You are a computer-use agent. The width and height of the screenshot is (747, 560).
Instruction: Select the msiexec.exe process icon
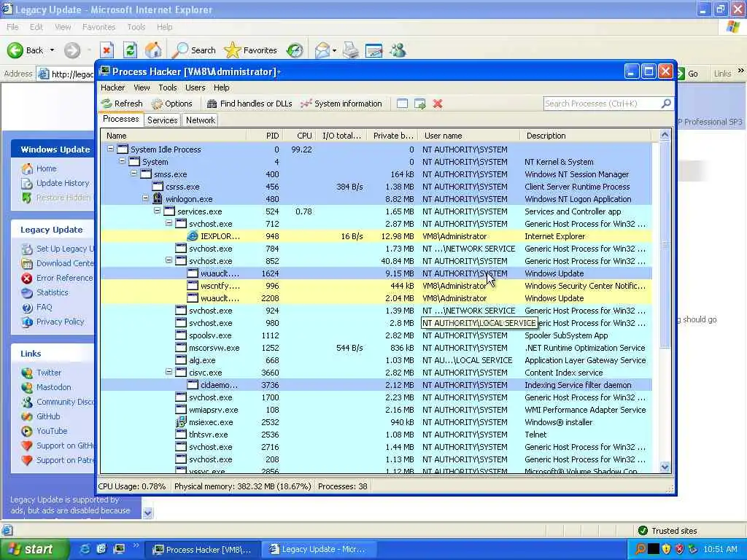181,422
